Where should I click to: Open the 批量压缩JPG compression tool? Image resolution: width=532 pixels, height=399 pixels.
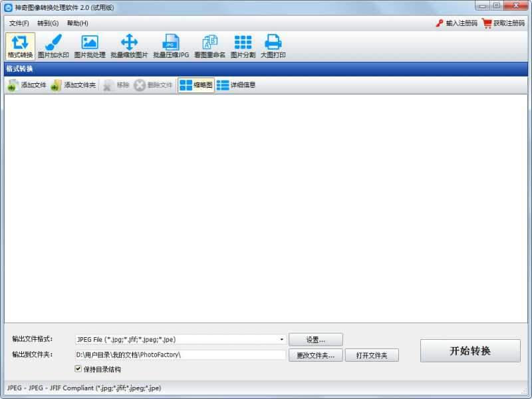[171, 46]
